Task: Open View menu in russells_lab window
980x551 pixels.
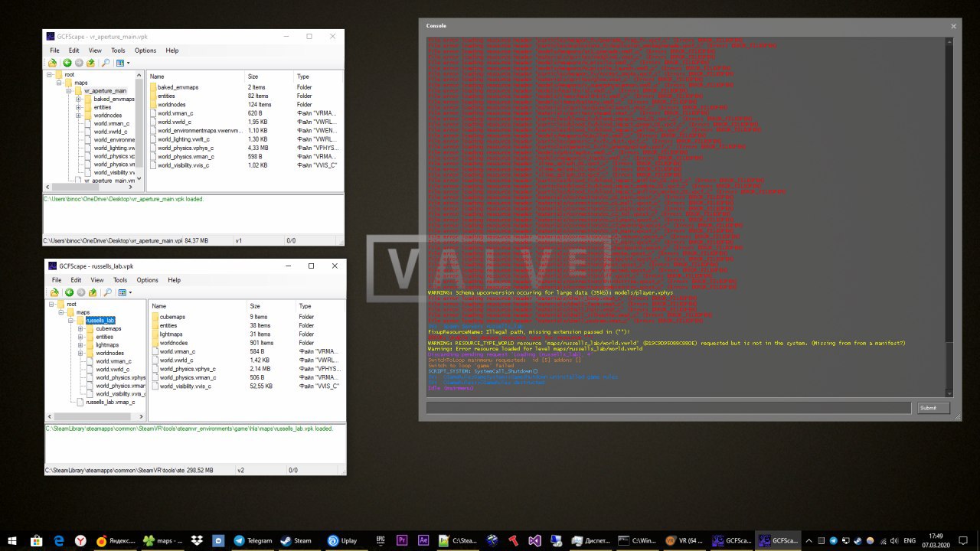Action: pyautogui.click(x=97, y=280)
